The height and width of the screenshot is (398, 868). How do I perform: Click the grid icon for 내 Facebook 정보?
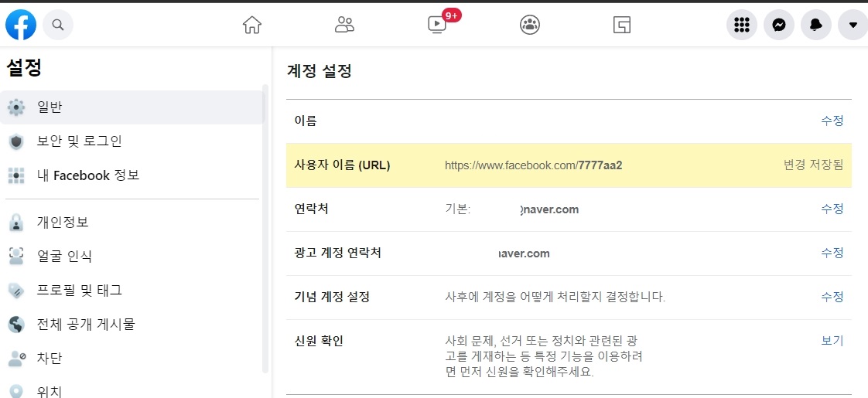coord(16,175)
